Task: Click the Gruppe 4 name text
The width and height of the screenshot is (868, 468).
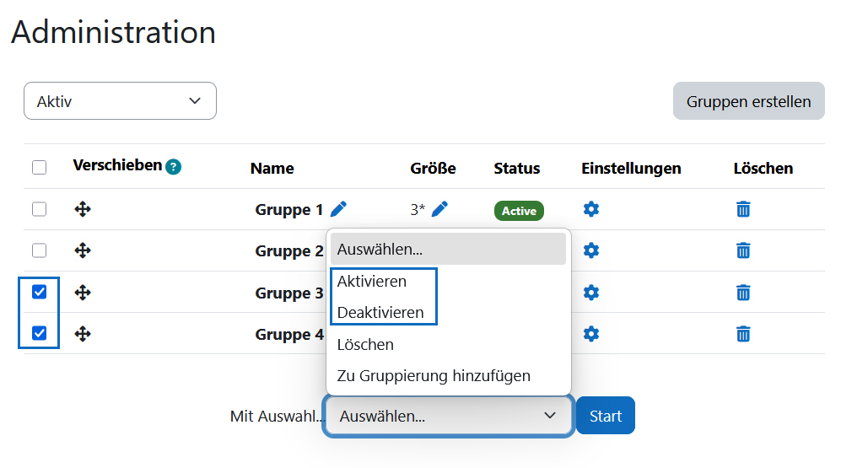Action: (x=289, y=335)
